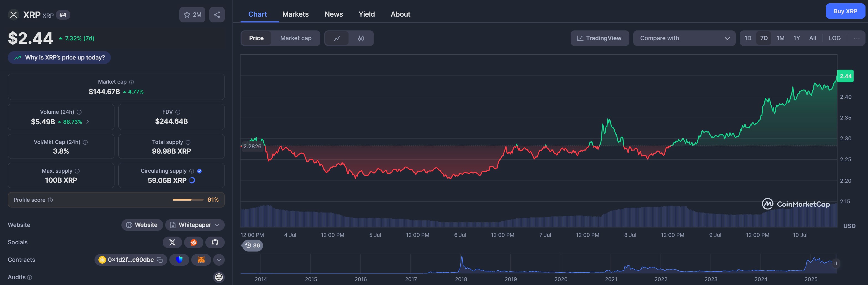
Task: Switch to the About tab
Action: 400,14
